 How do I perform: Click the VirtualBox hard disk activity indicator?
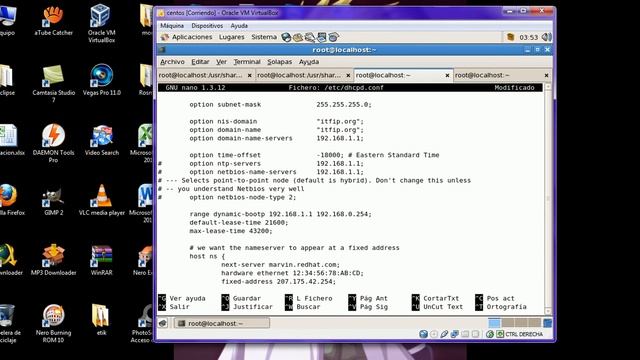(423, 334)
